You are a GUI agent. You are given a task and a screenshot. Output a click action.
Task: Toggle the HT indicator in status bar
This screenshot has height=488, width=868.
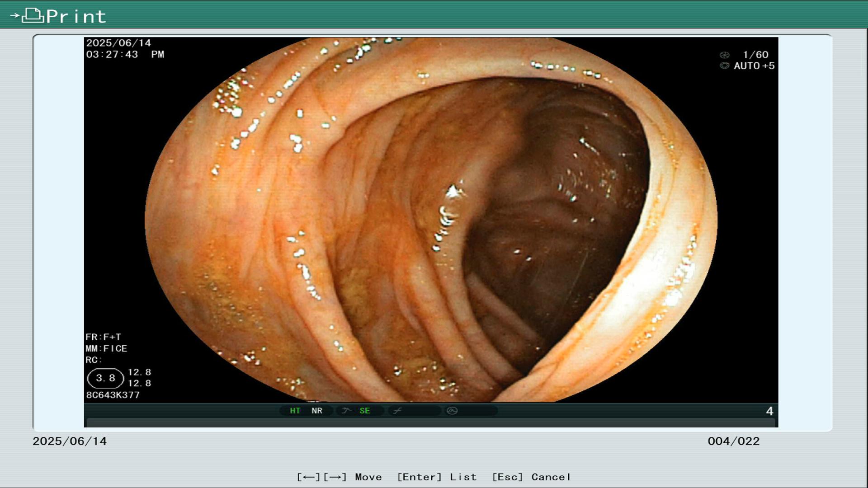[295, 411]
